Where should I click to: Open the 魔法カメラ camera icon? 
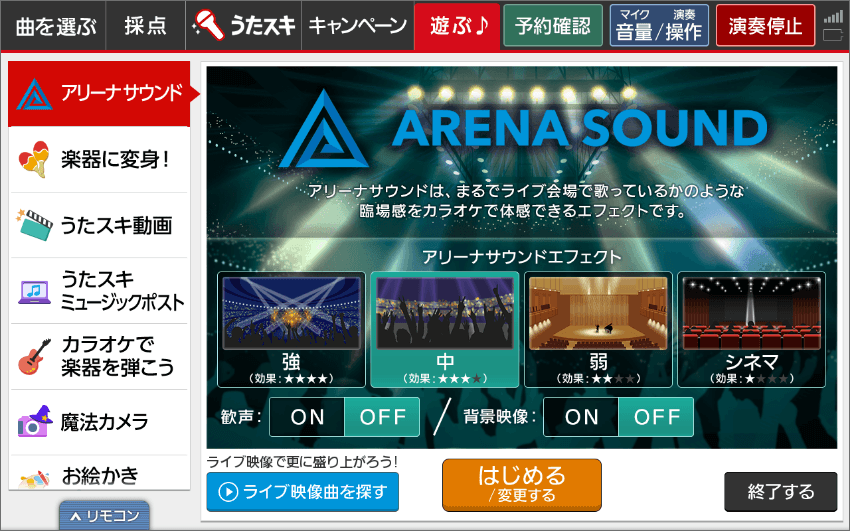pyautogui.click(x=34, y=421)
